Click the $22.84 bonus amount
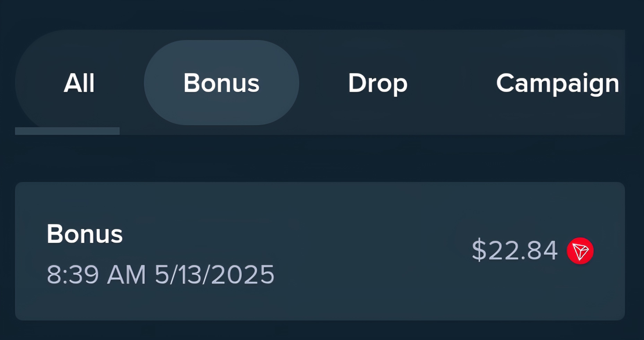Screen dimensions: 644x340 coord(515,250)
